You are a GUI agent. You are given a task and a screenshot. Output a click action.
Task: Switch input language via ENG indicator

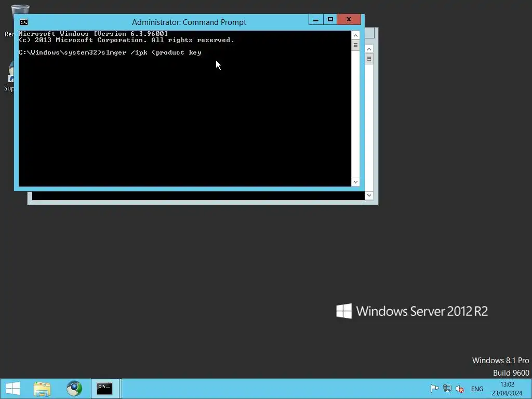[x=477, y=389]
